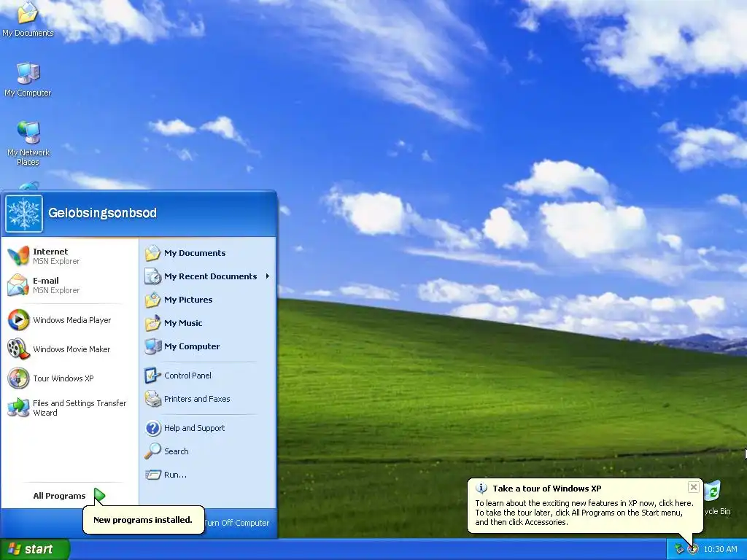The width and height of the screenshot is (747, 560).
Task: Click the snowflake user account picture
Action: tap(24, 214)
